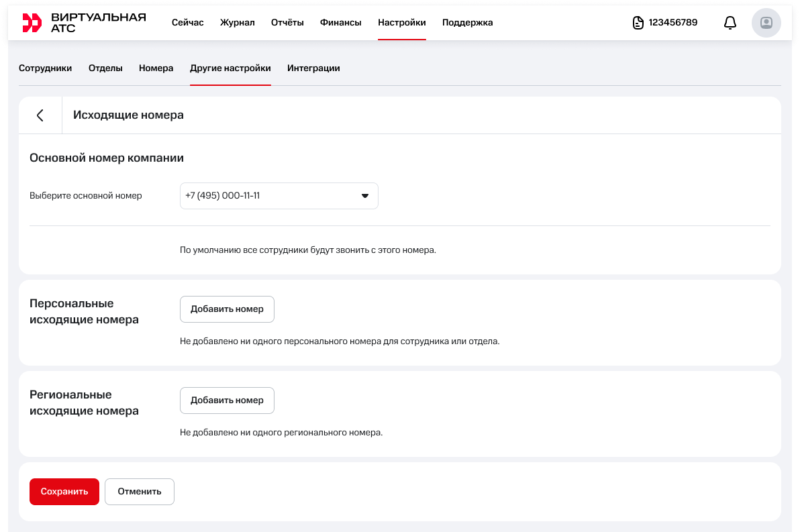The image size is (800, 532).
Task: Open notifications bell icon
Action: [x=730, y=23]
